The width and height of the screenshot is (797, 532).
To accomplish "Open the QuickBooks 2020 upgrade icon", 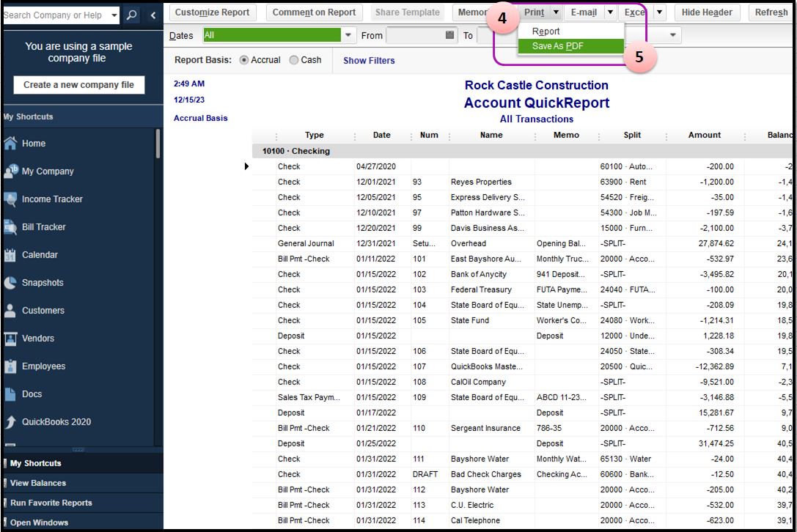I will point(10,422).
